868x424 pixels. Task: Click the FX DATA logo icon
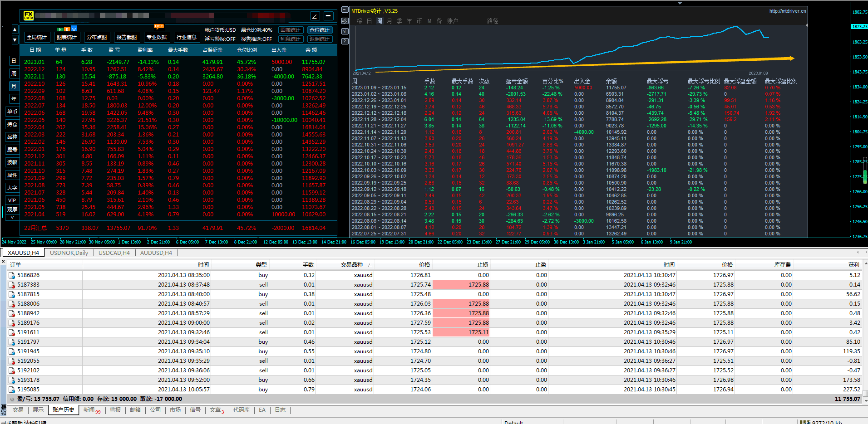pyautogui.click(x=28, y=16)
